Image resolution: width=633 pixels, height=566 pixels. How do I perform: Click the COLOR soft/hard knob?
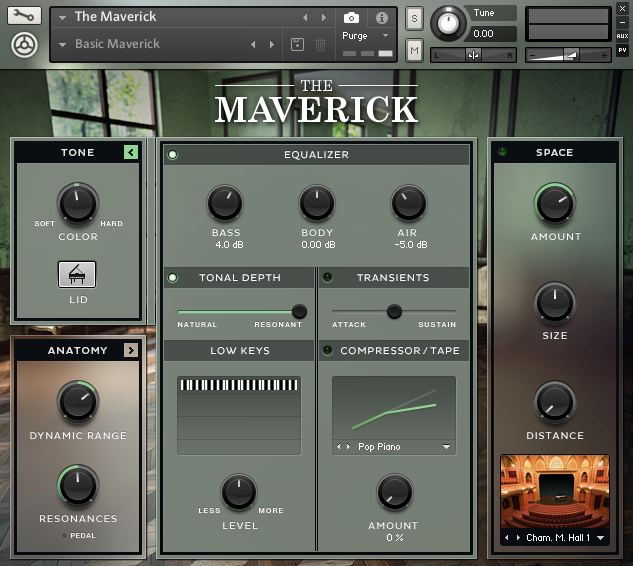78,204
